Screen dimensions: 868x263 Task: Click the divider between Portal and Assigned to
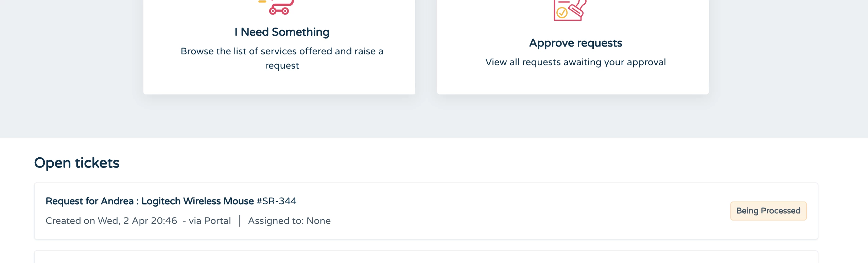click(240, 221)
